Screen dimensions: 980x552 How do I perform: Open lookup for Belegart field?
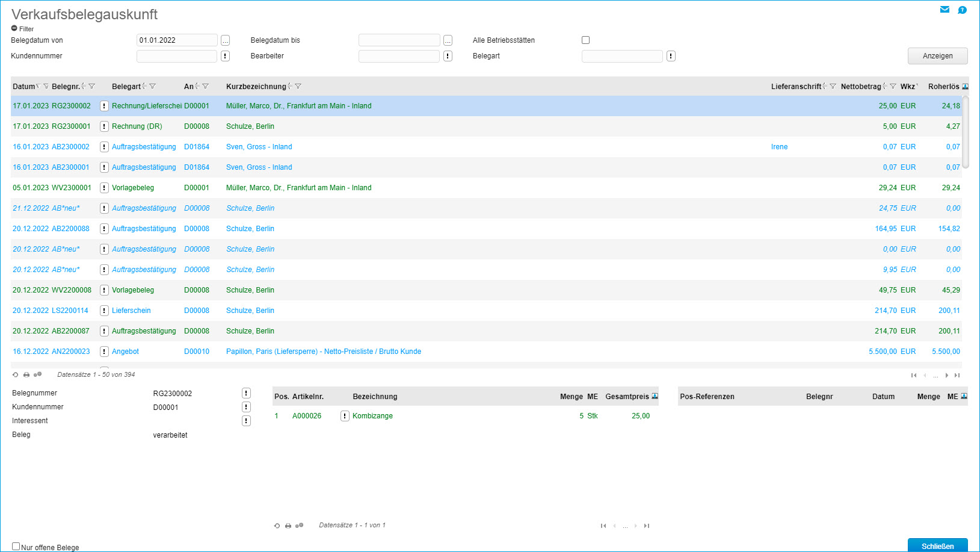pos(671,56)
